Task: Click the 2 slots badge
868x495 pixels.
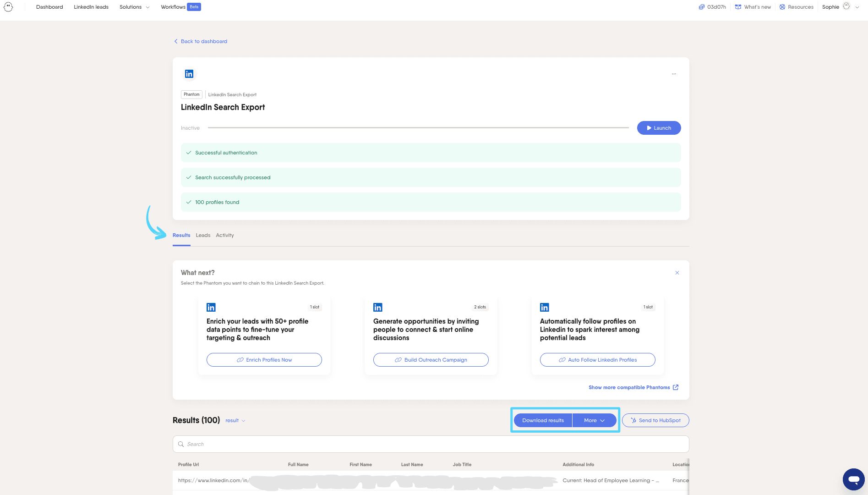Action: (480, 307)
